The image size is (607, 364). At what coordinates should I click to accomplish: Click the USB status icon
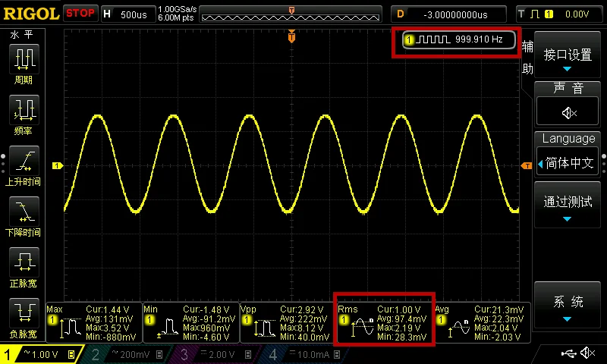(568, 353)
